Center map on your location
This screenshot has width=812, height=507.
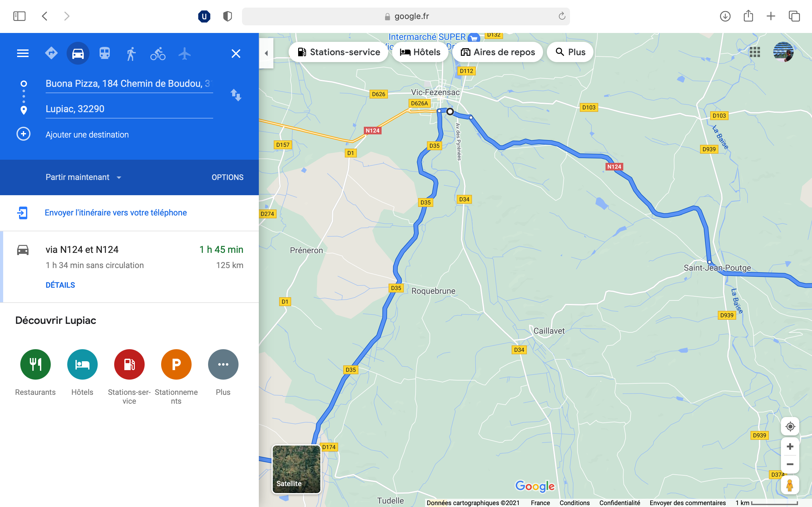(x=790, y=427)
